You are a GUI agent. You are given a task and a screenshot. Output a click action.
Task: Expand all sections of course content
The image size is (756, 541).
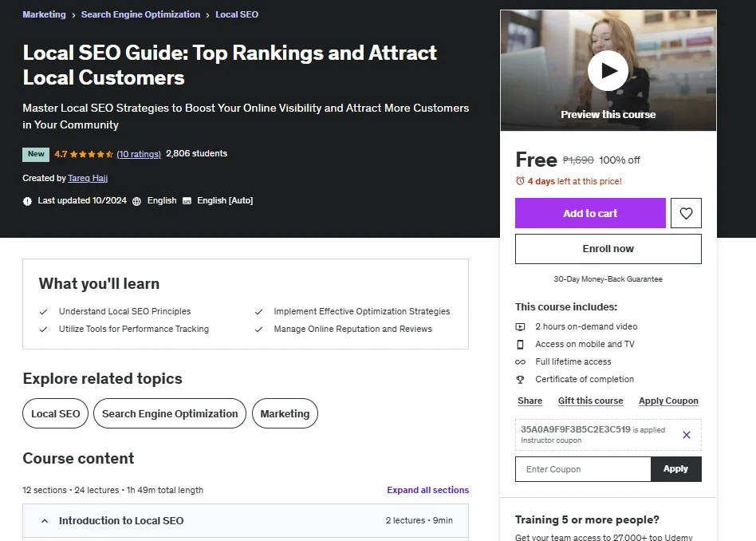[x=427, y=490]
